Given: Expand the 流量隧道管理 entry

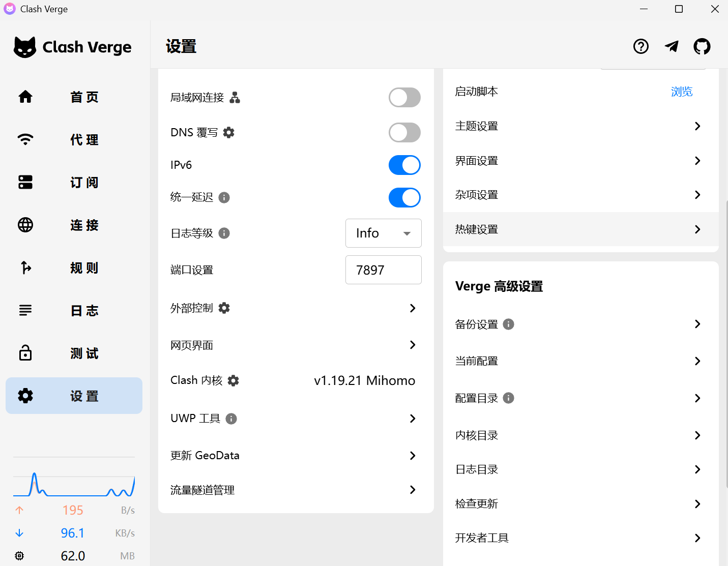Looking at the screenshot, I should (x=295, y=490).
